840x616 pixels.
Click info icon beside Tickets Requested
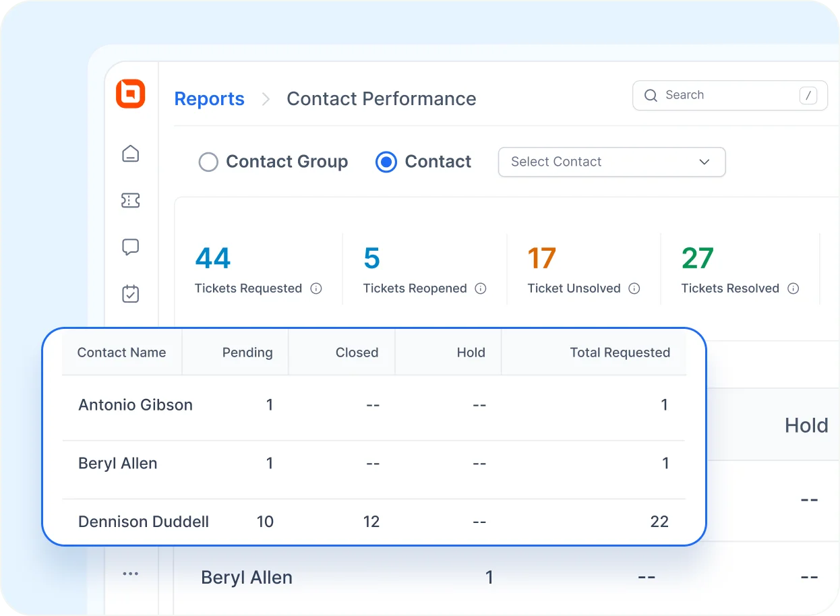pyautogui.click(x=316, y=288)
